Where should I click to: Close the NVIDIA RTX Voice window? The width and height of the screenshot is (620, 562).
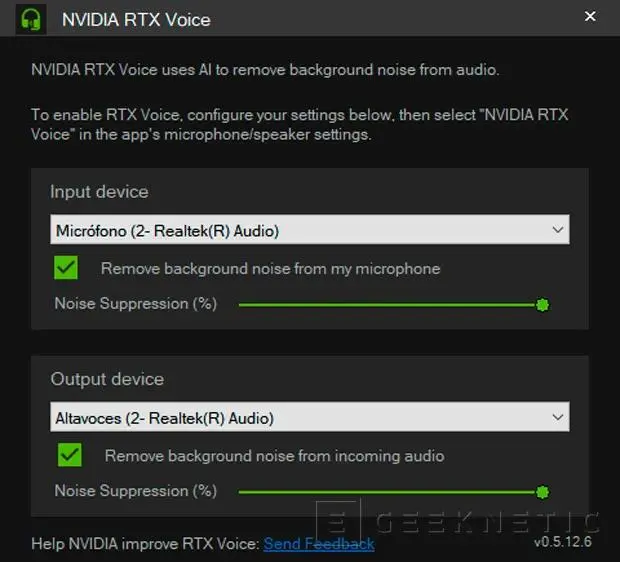[590, 17]
